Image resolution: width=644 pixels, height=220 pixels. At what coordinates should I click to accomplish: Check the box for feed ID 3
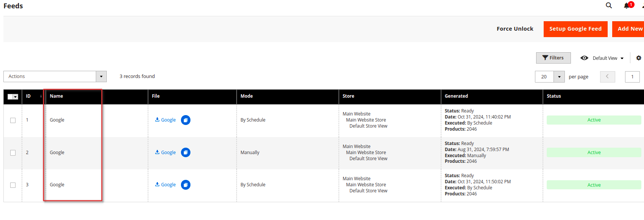[x=13, y=185]
